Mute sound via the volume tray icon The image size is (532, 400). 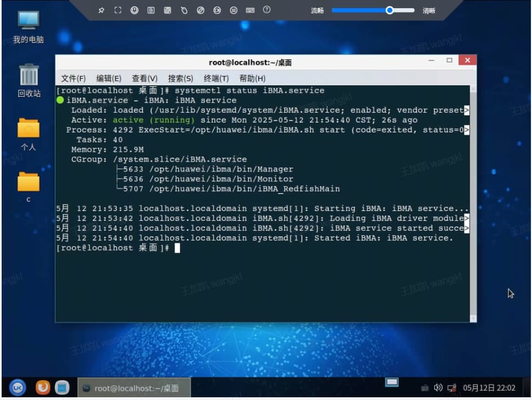tap(438, 387)
